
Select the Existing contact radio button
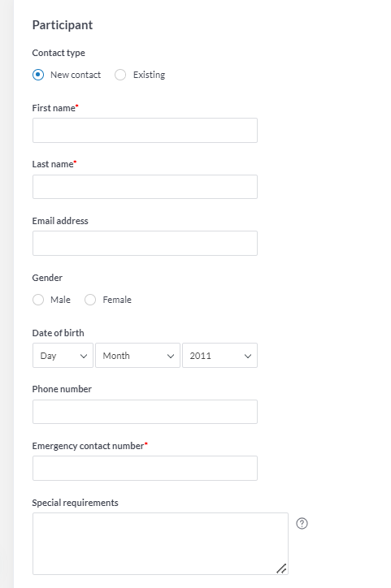pyautogui.click(x=120, y=75)
